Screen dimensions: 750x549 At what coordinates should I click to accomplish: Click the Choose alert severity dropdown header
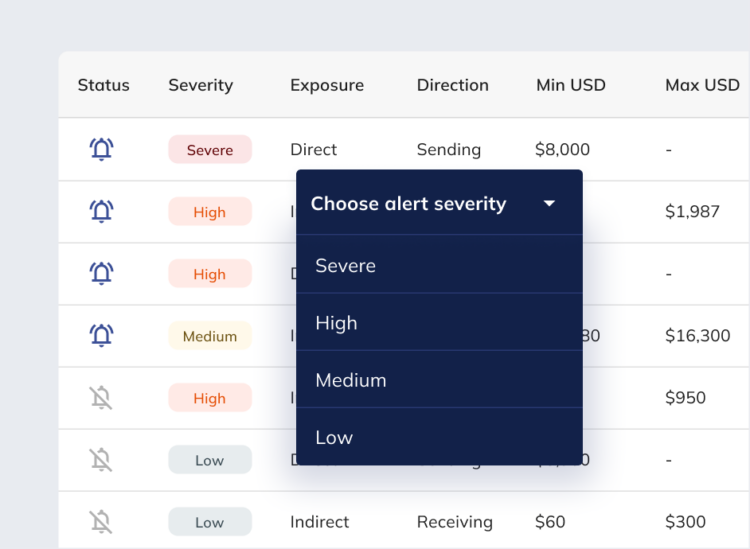pos(409,204)
